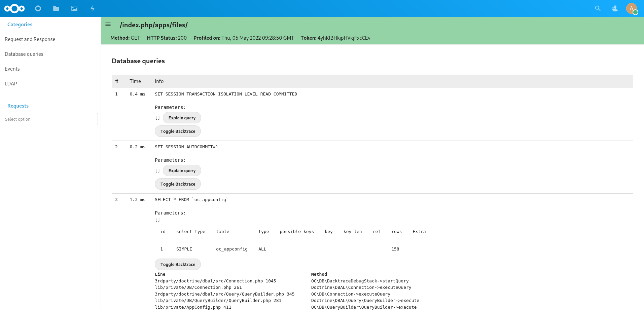The height and width of the screenshot is (310, 644).
Task: Open the Activity app lightning icon
Action: pos(93,8)
